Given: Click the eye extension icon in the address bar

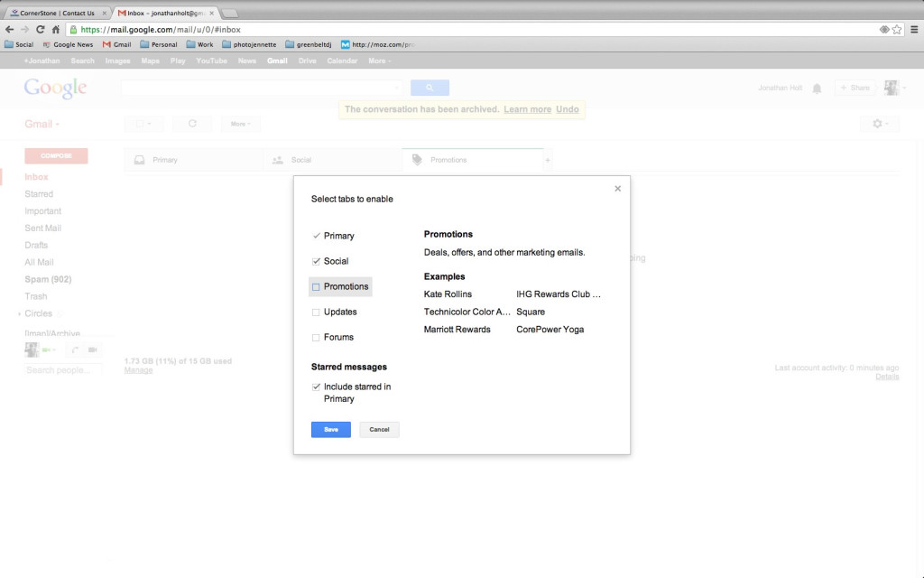Looking at the screenshot, I should tap(884, 30).
